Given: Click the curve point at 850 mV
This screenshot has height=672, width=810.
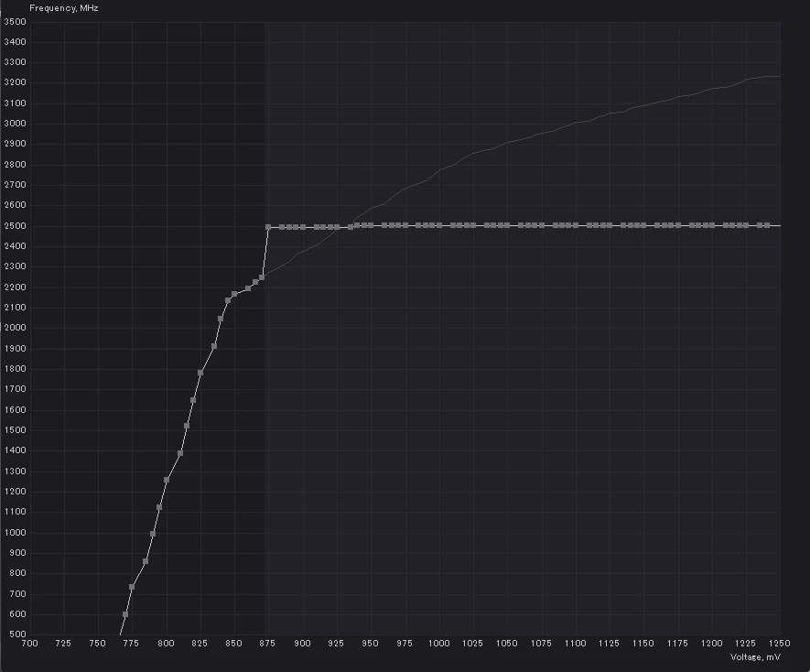Looking at the screenshot, I should click(234, 294).
